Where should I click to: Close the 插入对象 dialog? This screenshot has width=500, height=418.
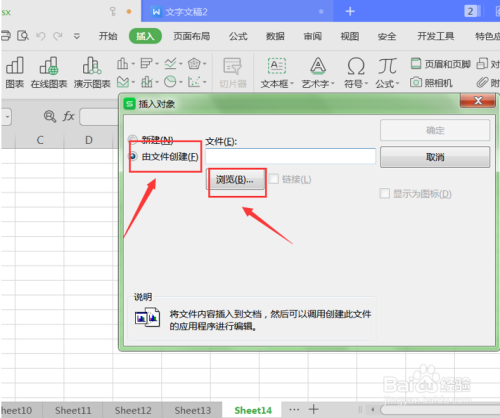click(478, 100)
